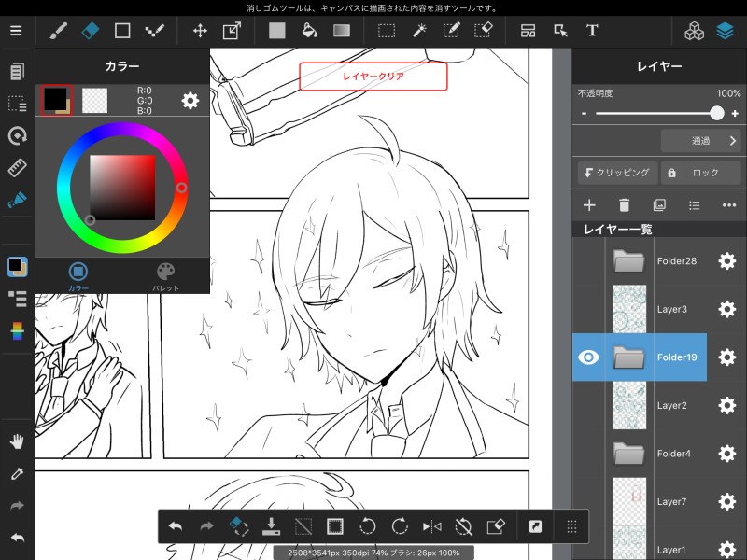Select the Selection Eraser tool

pyautogui.click(x=483, y=31)
